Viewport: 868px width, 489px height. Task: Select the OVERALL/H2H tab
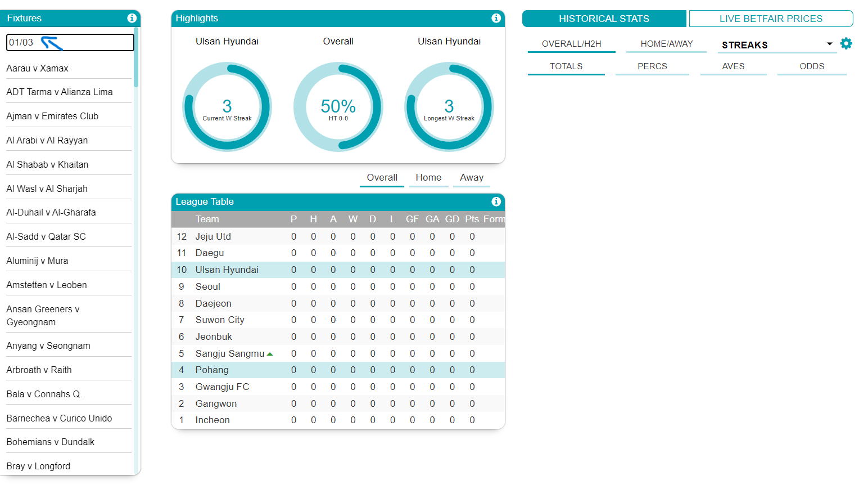571,44
